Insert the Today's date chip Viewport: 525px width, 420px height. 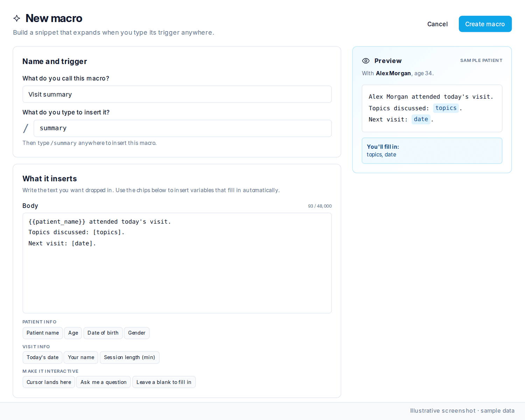tap(43, 357)
